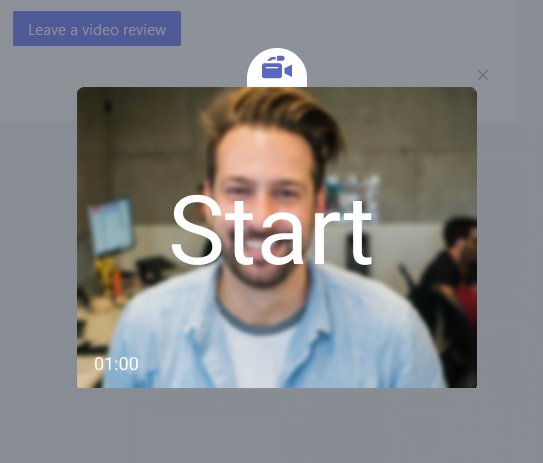The width and height of the screenshot is (543, 463).
Task: Click the camera badge atop the popup
Action: pyautogui.click(x=277, y=68)
